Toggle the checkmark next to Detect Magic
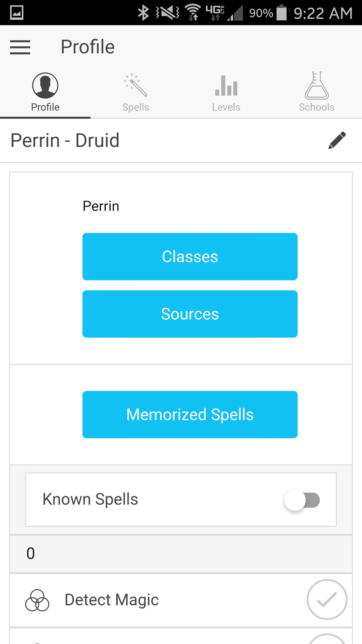Viewport: 362px width, 644px height. pyautogui.click(x=327, y=599)
